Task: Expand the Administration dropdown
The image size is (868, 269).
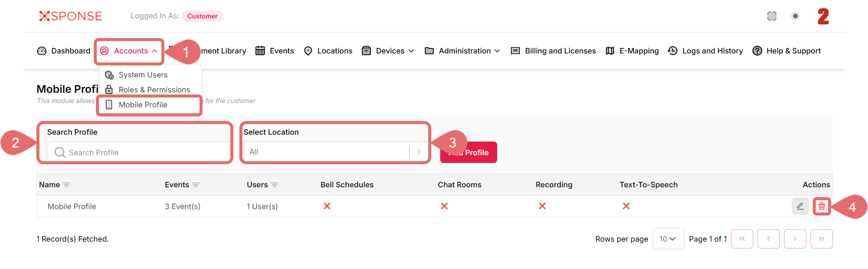Action: 462,51
